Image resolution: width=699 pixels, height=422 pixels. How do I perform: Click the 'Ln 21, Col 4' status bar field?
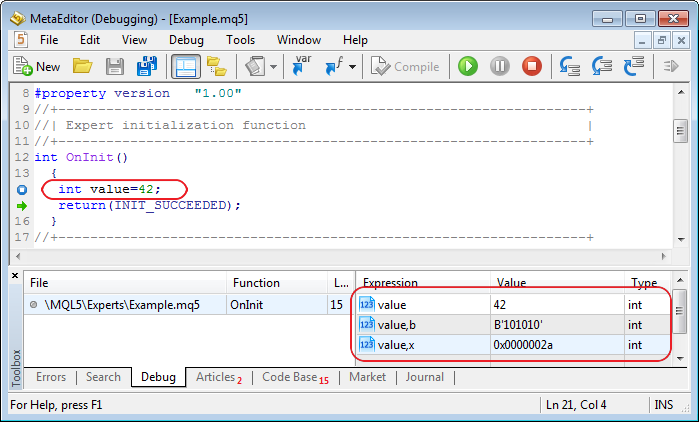(576, 405)
